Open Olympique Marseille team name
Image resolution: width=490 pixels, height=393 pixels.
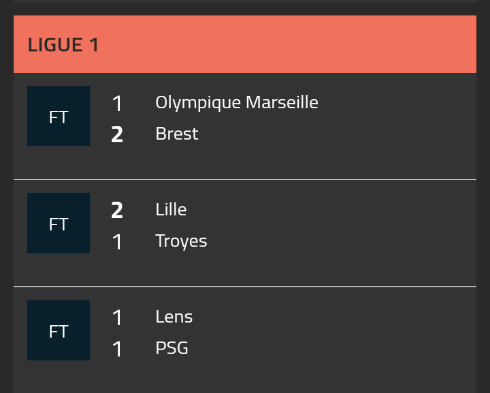(237, 103)
